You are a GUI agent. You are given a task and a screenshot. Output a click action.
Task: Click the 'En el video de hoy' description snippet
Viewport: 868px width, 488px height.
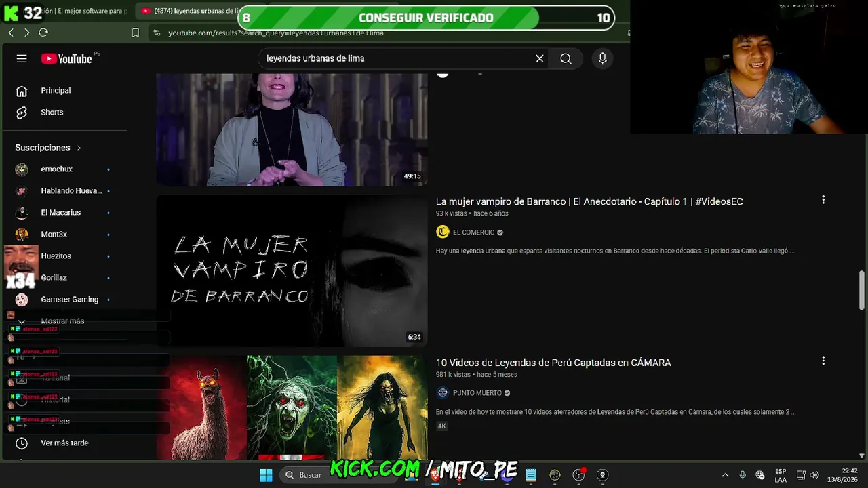coord(616,412)
